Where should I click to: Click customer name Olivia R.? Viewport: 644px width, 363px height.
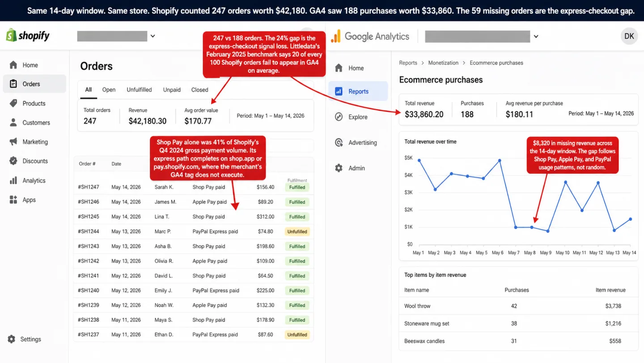point(164,261)
